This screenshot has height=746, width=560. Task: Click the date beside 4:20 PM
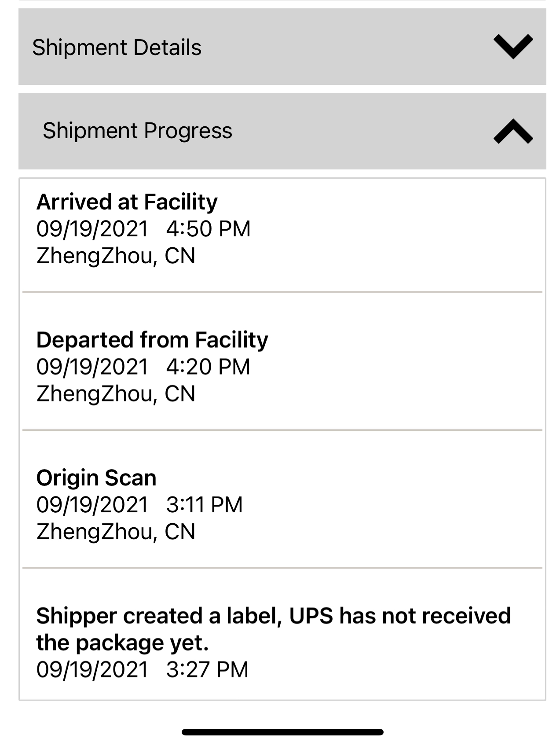(x=92, y=367)
